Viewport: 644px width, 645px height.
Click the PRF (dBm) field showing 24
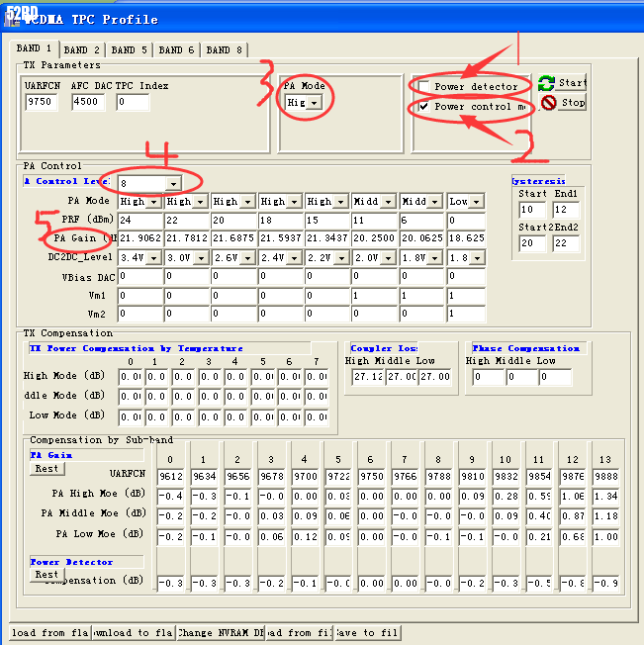pos(140,220)
